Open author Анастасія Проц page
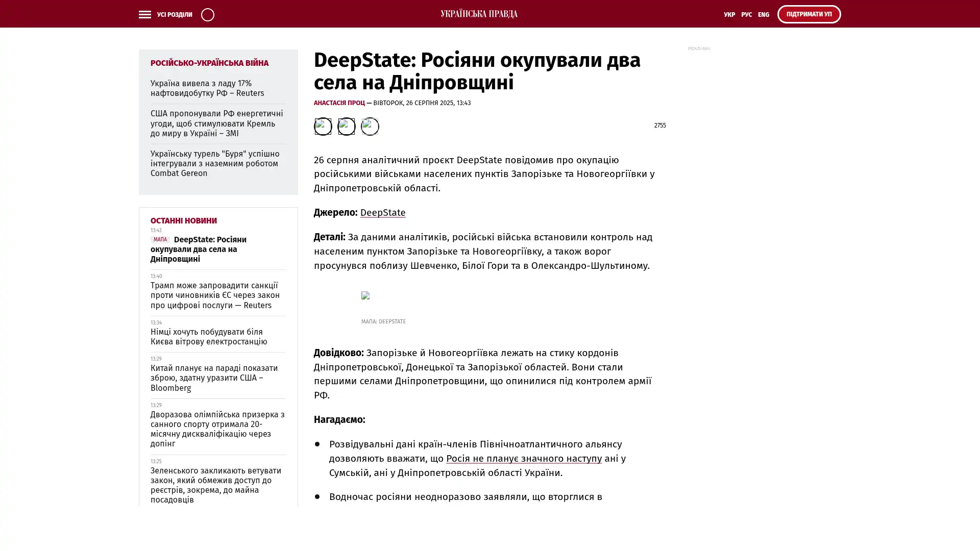 (x=339, y=103)
